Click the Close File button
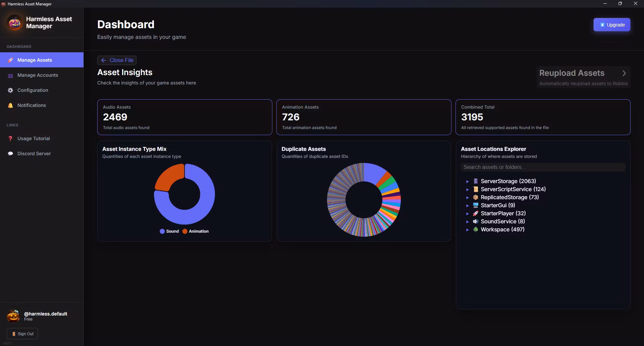The width and height of the screenshot is (644, 346). pyautogui.click(x=117, y=60)
